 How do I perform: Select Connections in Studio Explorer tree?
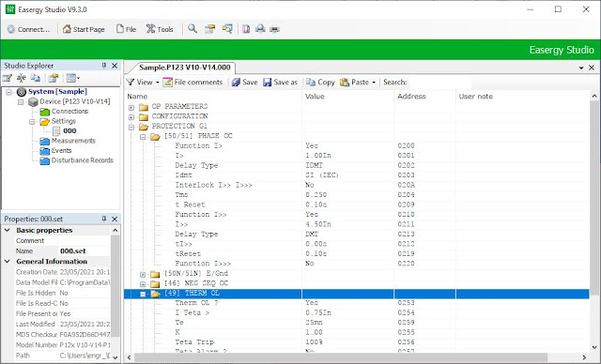pyautogui.click(x=69, y=111)
